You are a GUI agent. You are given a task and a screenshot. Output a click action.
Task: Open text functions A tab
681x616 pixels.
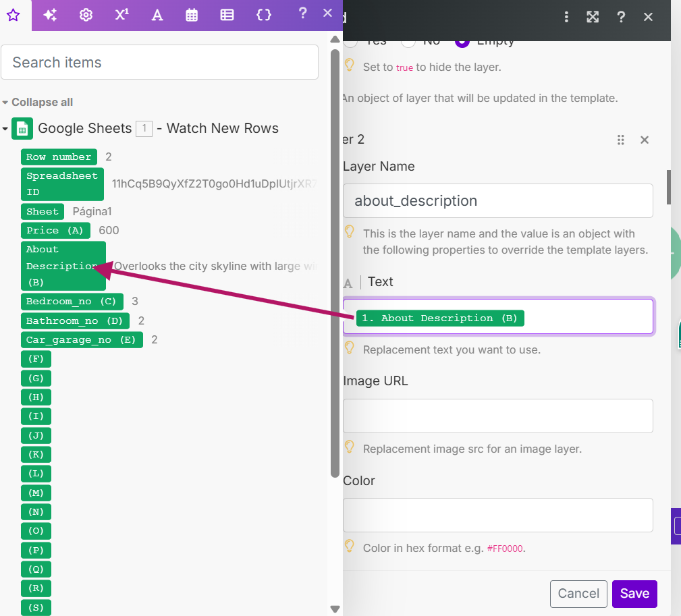point(157,16)
